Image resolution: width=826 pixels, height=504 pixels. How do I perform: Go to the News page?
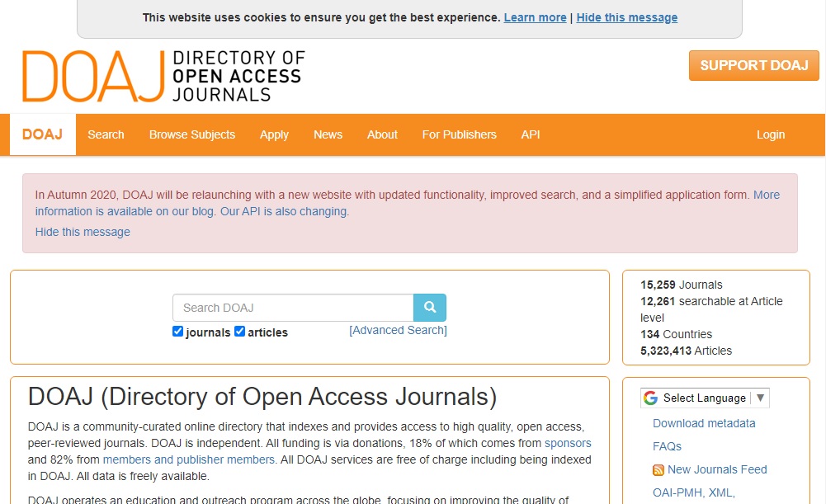(328, 134)
